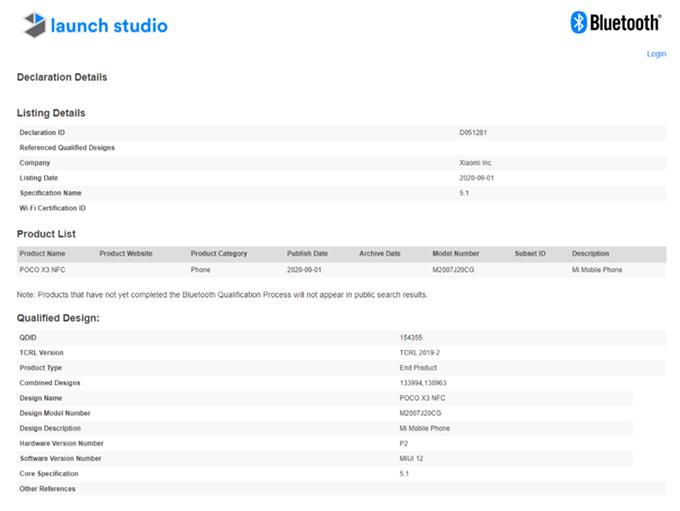
Task: Click the launch studio title text
Action: [x=109, y=26]
